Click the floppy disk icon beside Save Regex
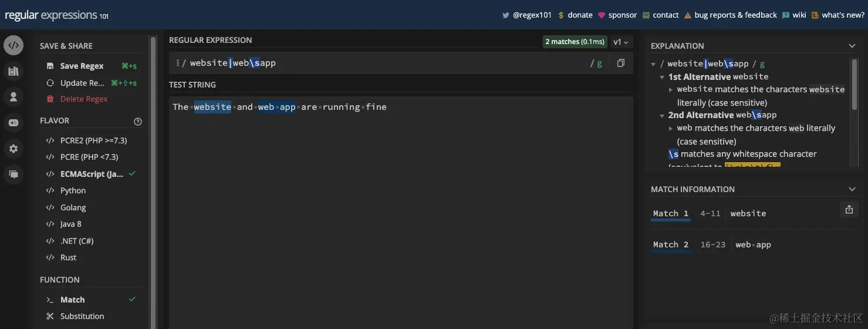The height and width of the screenshot is (329, 868). [50, 66]
